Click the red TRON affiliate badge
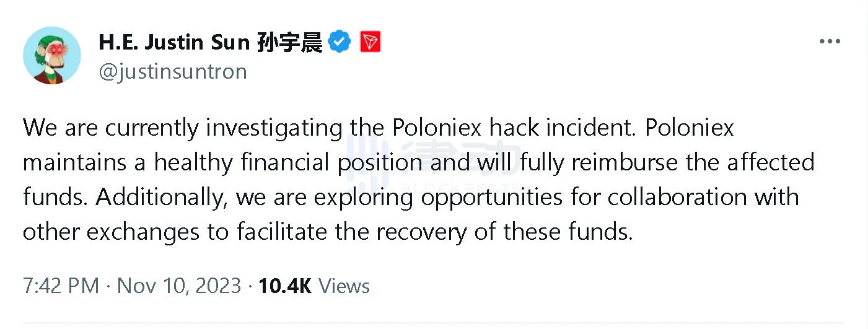 pos(370,42)
